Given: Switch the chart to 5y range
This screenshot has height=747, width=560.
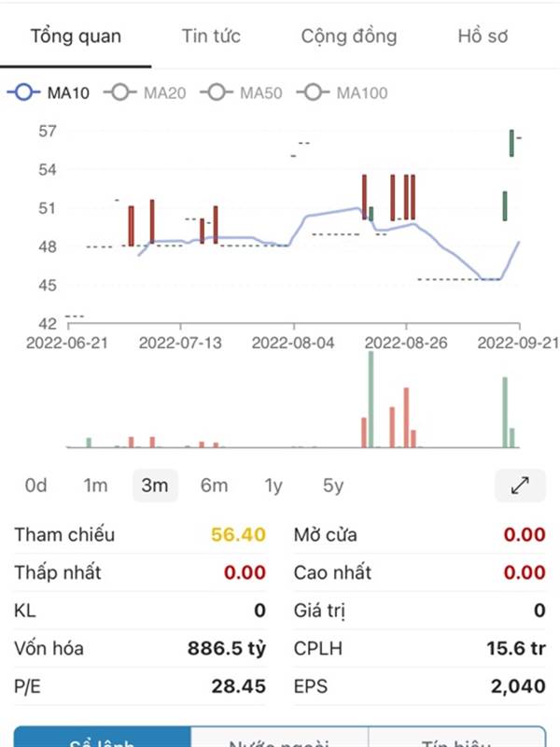Looking at the screenshot, I should tap(332, 486).
